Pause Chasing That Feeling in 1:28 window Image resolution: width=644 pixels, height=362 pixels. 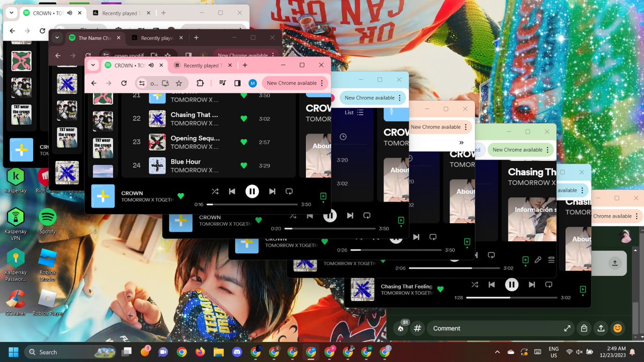512,285
